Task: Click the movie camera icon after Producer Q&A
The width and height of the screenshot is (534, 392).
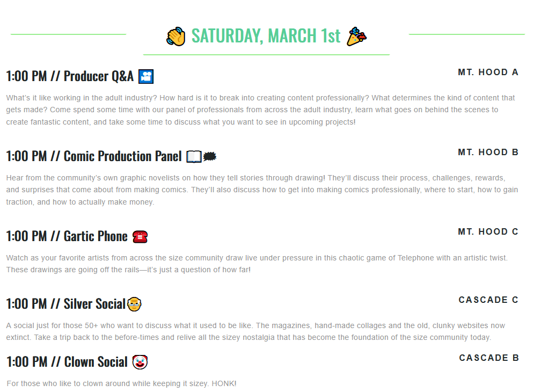Action: 146,76
